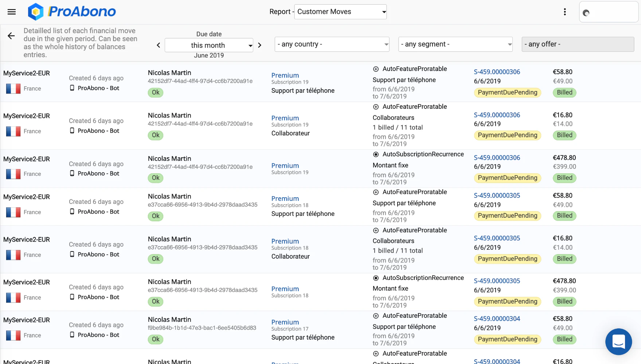This screenshot has height=364, width=641.
Task: Open the chat support bubble
Action: (619, 342)
